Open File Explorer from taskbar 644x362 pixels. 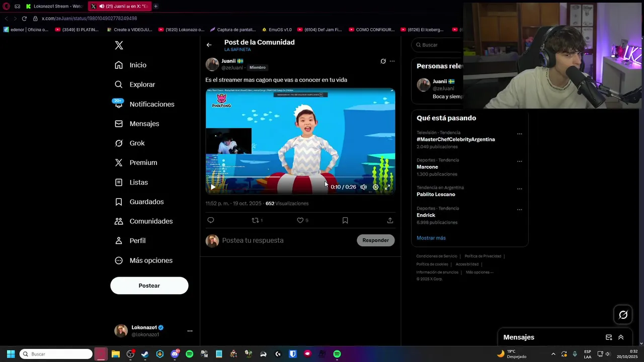tap(116, 354)
